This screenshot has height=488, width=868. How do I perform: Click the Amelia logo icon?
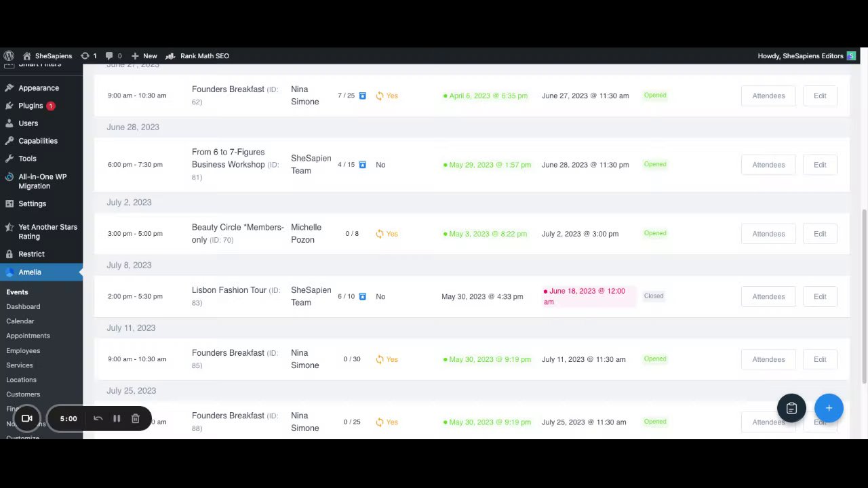[x=9, y=272]
